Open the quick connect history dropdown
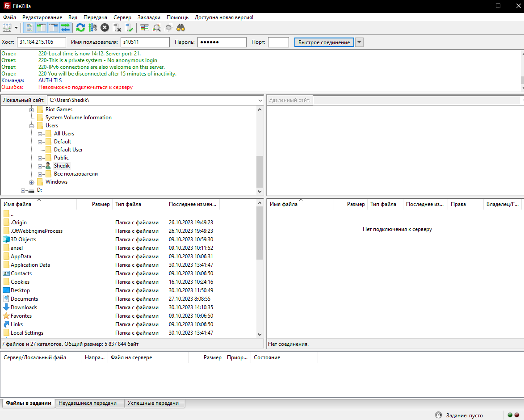Viewport: 524px width, 420px height. point(359,42)
